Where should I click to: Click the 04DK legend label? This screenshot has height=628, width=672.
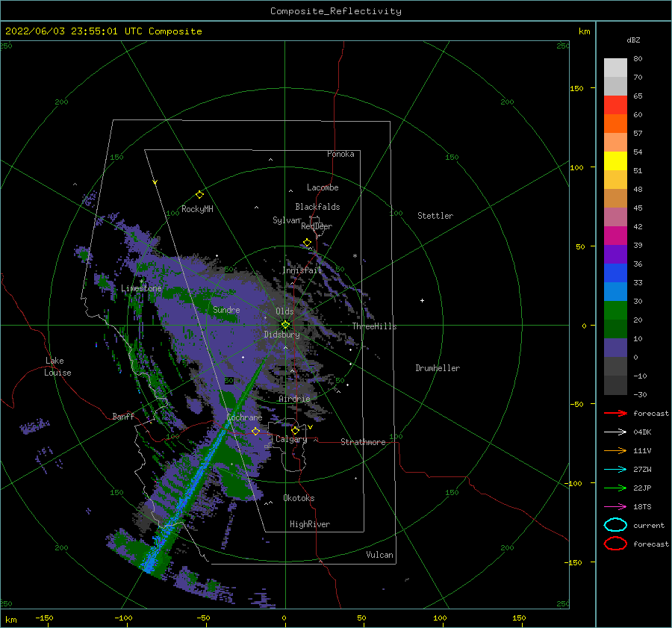(642, 432)
